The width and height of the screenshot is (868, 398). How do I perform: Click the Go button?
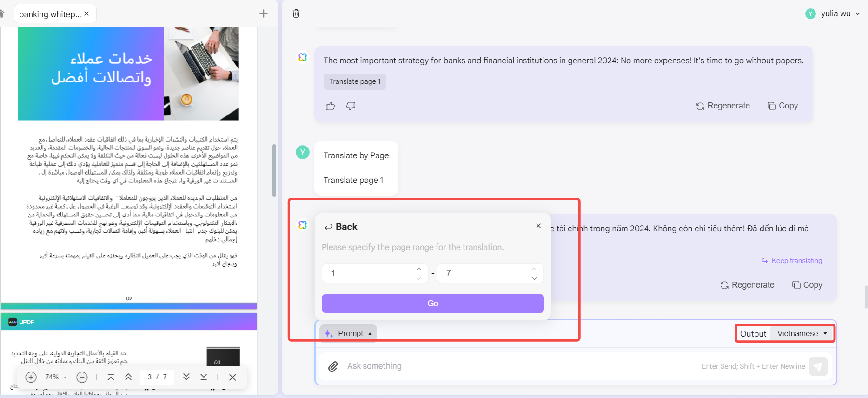click(433, 304)
